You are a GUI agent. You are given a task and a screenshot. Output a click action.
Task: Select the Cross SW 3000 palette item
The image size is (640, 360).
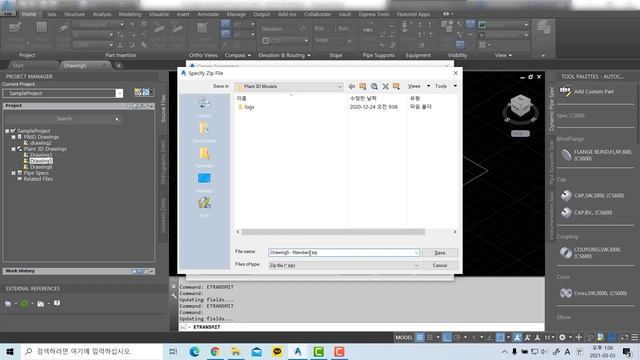click(x=593, y=293)
